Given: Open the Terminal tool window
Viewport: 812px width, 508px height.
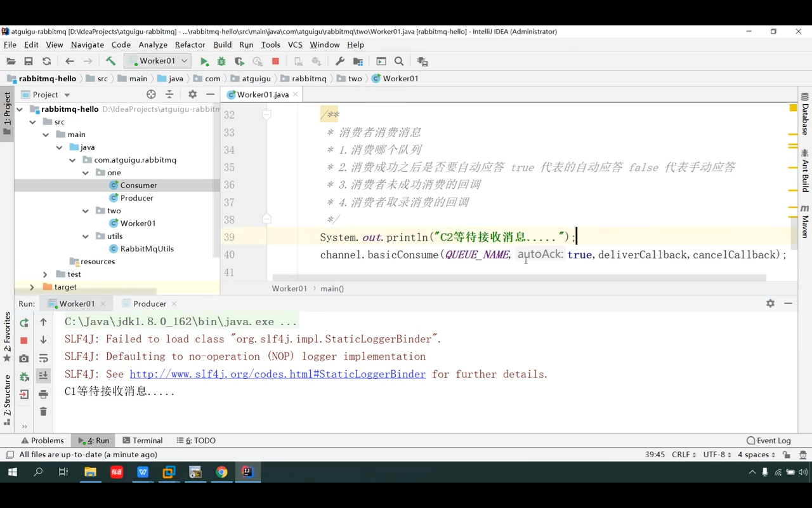Looking at the screenshot, I should click(x=143, y=441).
